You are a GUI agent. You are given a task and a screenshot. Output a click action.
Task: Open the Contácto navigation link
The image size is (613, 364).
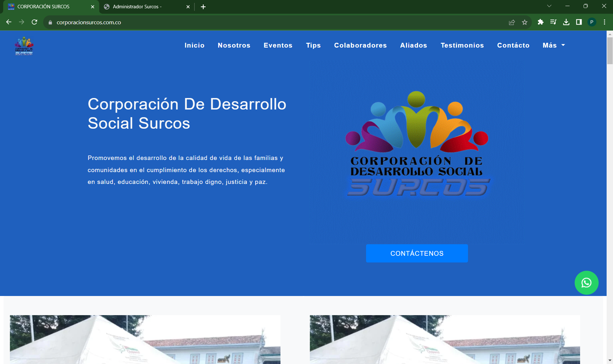click(x=513, y=45)
